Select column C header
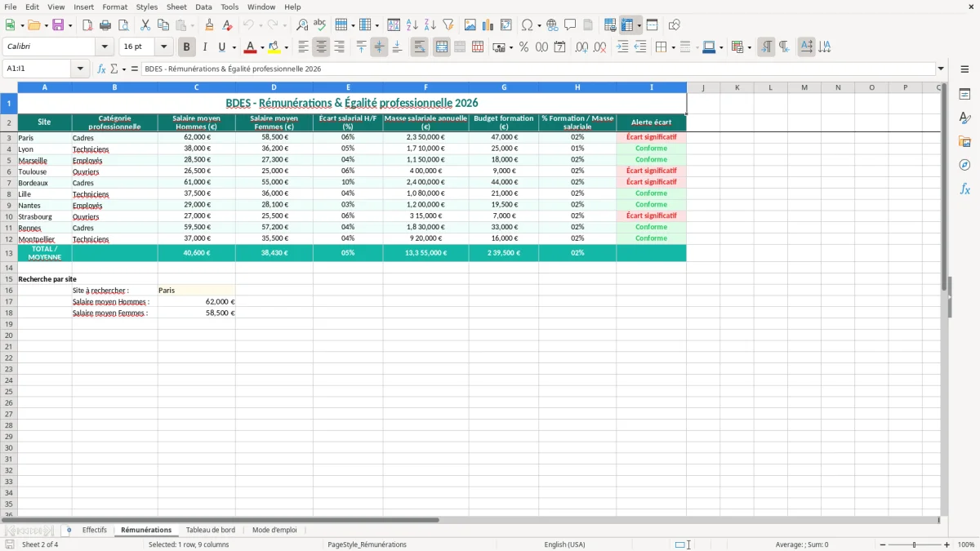Screen dimensions: 980x551 (196, 87)
